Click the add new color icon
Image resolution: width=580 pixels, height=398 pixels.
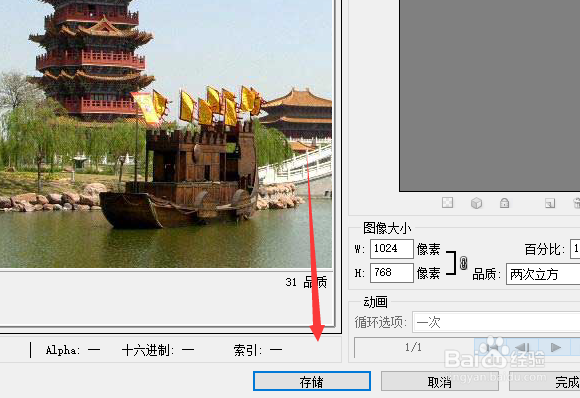click(x=550, y=203)
